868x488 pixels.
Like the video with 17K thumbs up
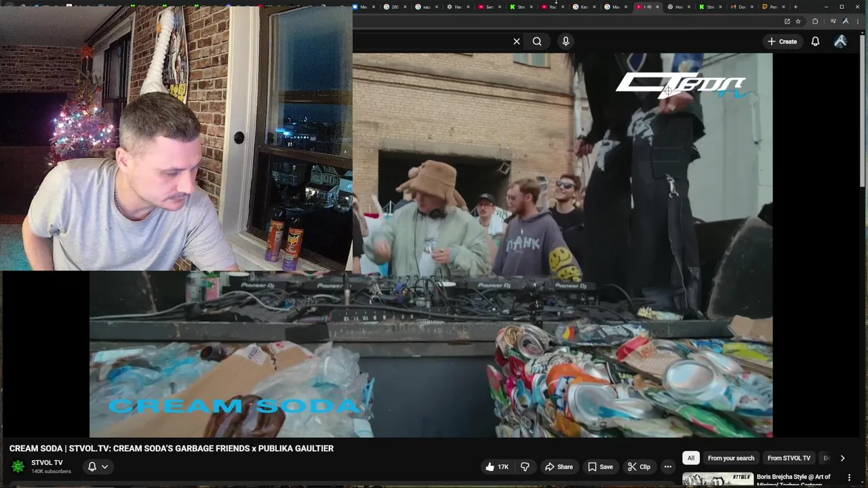coord(496,466)
